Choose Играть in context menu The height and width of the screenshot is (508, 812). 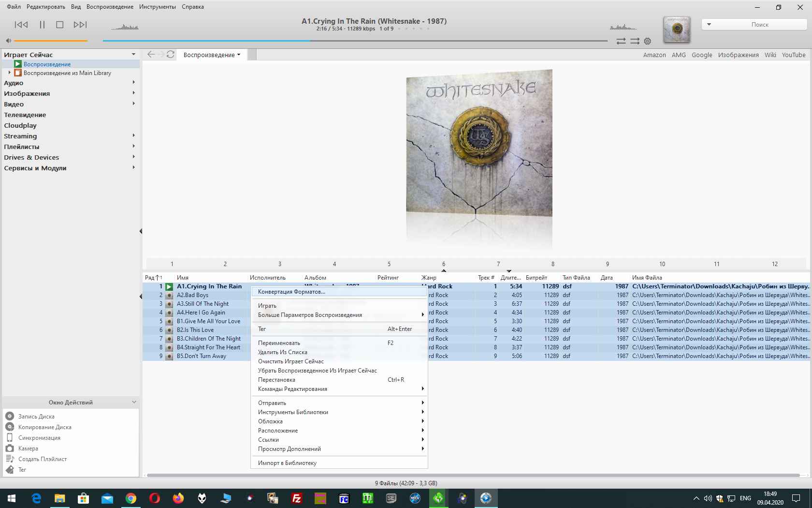[x=339, y=306]
